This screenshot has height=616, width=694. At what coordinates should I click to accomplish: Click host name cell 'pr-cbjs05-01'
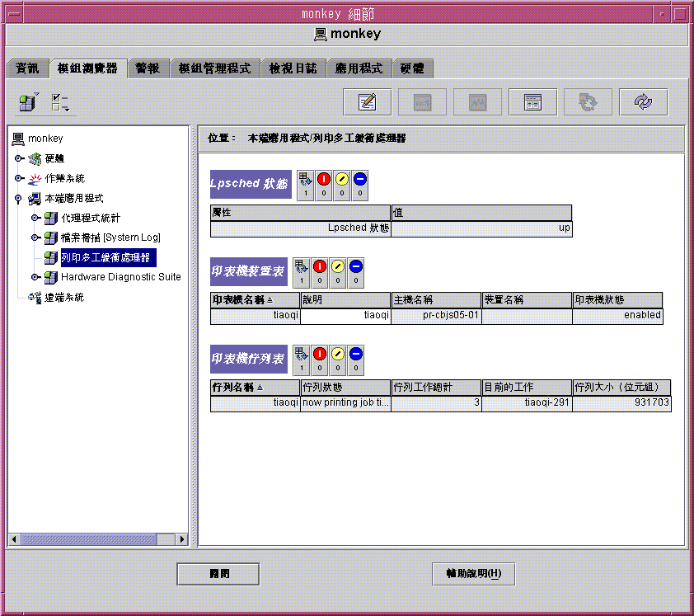point(436,315)
